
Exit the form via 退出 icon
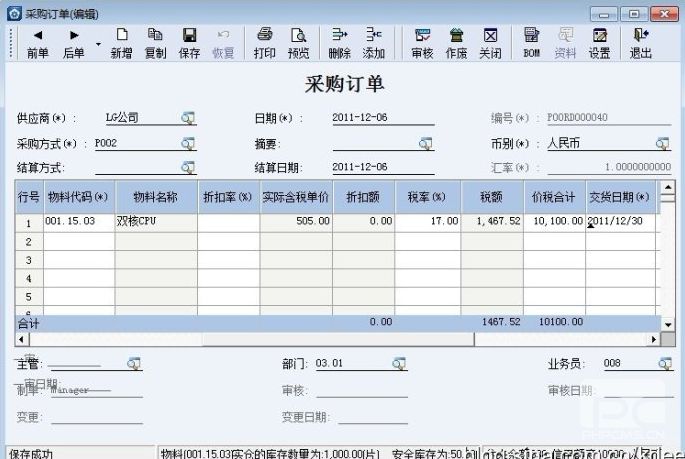pos(641,42)
